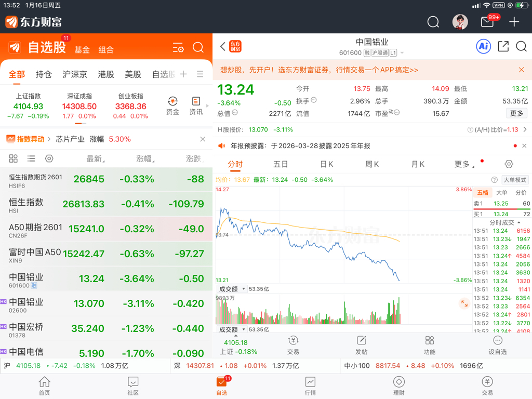Tap the plus icon in top header
Image resolution: width=532 pixels, height=399 pixels.
(514, 22)
